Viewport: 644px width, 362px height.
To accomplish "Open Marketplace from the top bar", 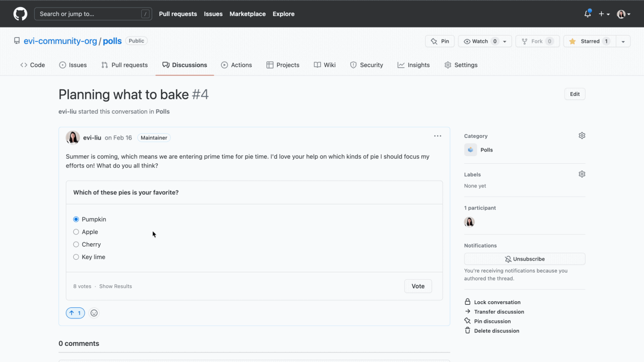I will click(x=248, y=14).
